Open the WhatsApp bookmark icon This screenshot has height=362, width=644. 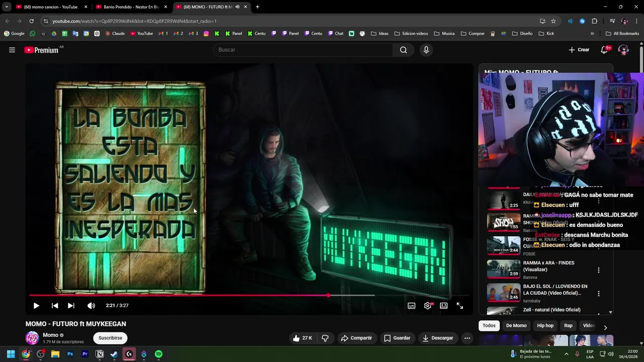33,34
